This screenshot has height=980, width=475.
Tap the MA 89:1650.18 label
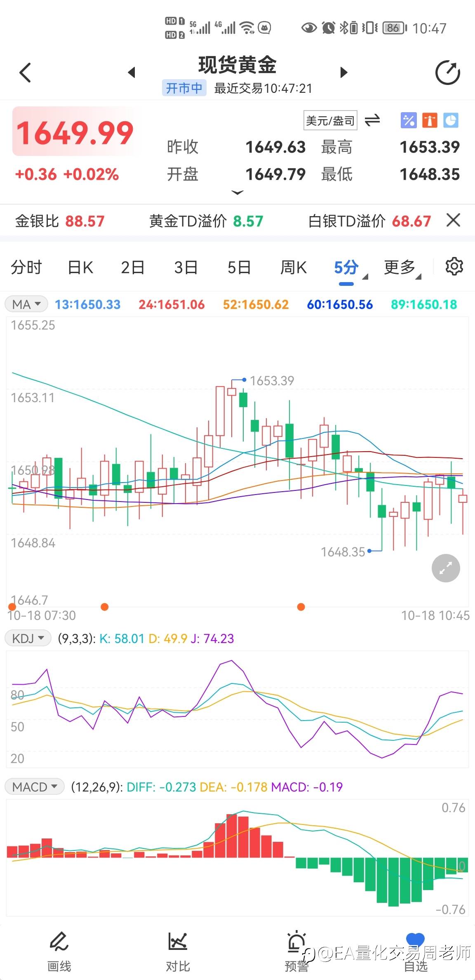[424, 304]
